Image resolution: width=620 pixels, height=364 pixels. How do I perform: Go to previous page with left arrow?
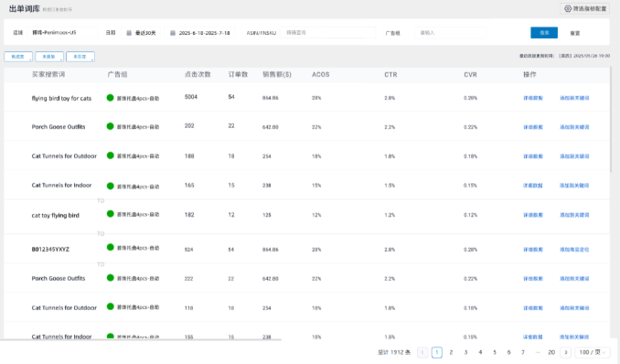click(422, 352)
